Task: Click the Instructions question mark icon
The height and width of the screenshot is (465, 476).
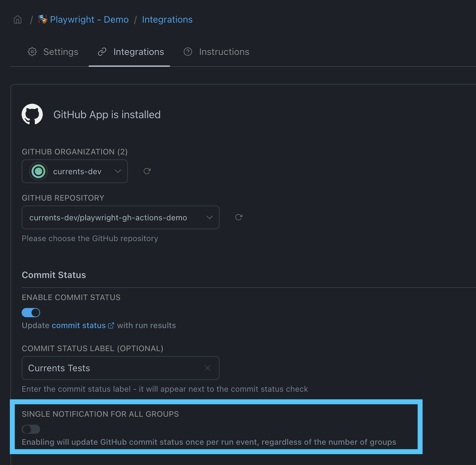Action: tap(188, 52)
